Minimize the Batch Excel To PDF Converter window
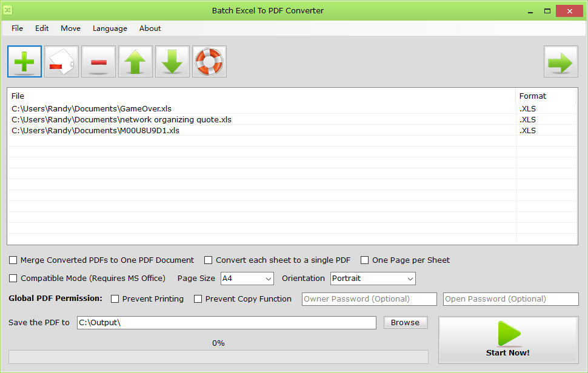The height and width of the screenshot is (373, 588). click(530, 11)
